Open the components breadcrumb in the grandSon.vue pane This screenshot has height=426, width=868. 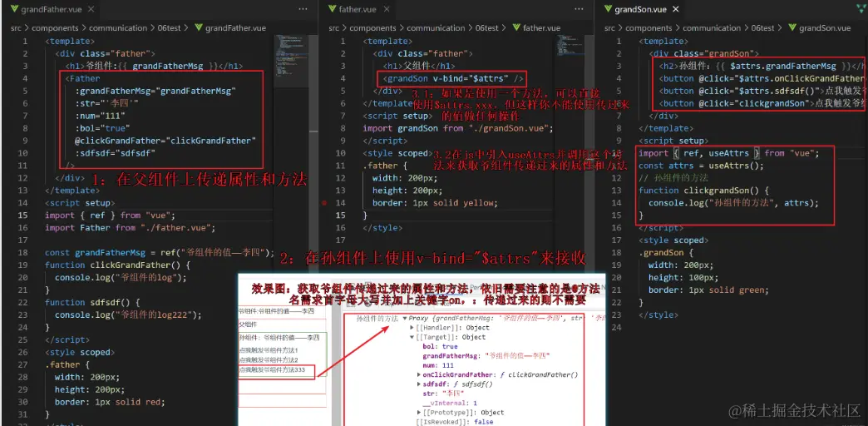point(649,28)
